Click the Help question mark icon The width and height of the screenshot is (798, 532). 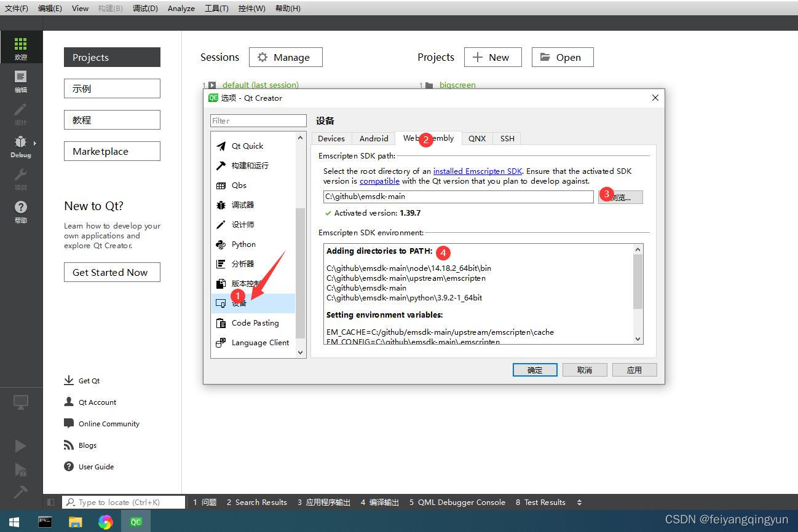(x=21, y=211)
